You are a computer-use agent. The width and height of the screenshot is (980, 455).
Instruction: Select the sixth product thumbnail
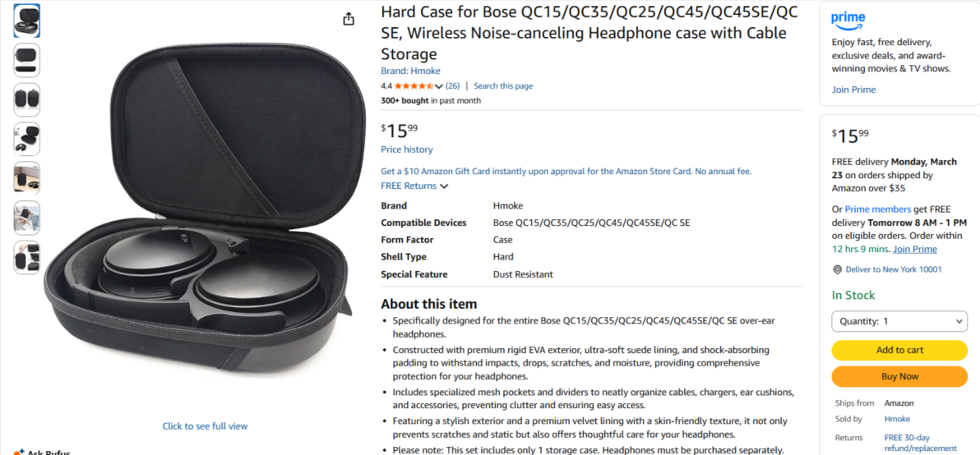click(27, 218)
